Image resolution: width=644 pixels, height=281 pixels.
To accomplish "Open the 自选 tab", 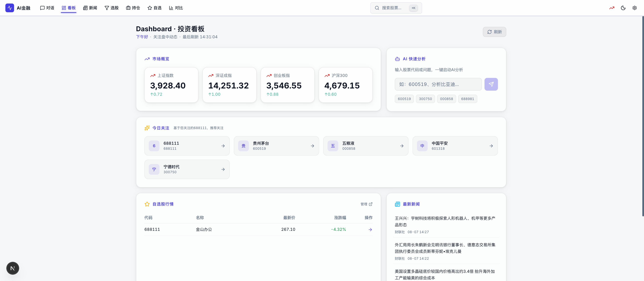I will (154, 8).
